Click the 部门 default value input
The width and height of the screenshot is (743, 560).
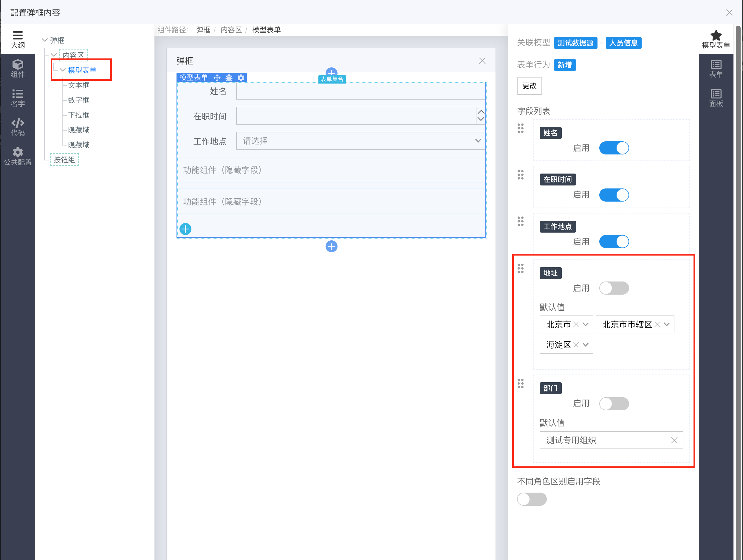[611, 440]
